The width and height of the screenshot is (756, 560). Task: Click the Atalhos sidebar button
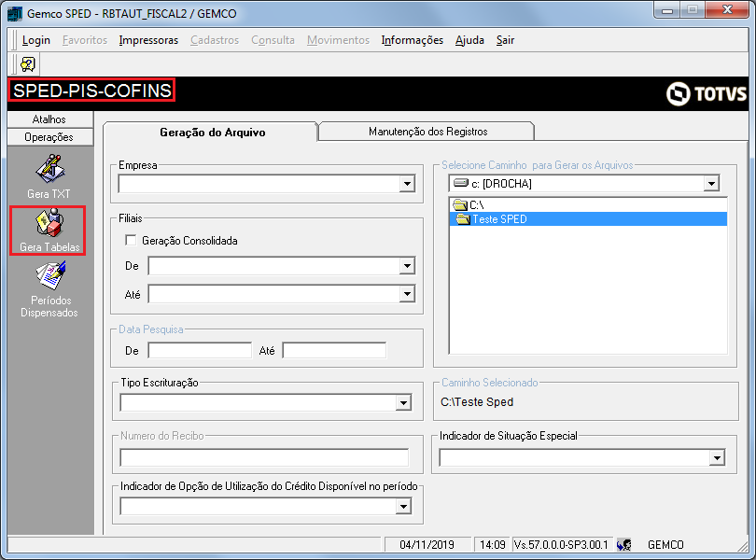(50, 119)
